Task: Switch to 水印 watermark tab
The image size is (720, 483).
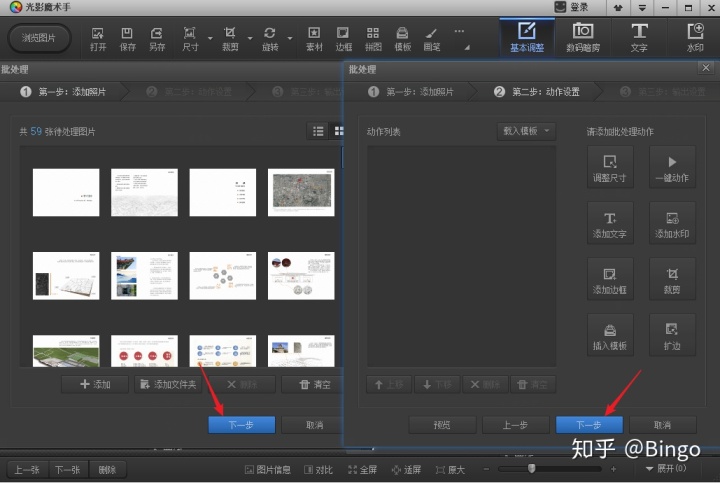Action: pos(695,38)
